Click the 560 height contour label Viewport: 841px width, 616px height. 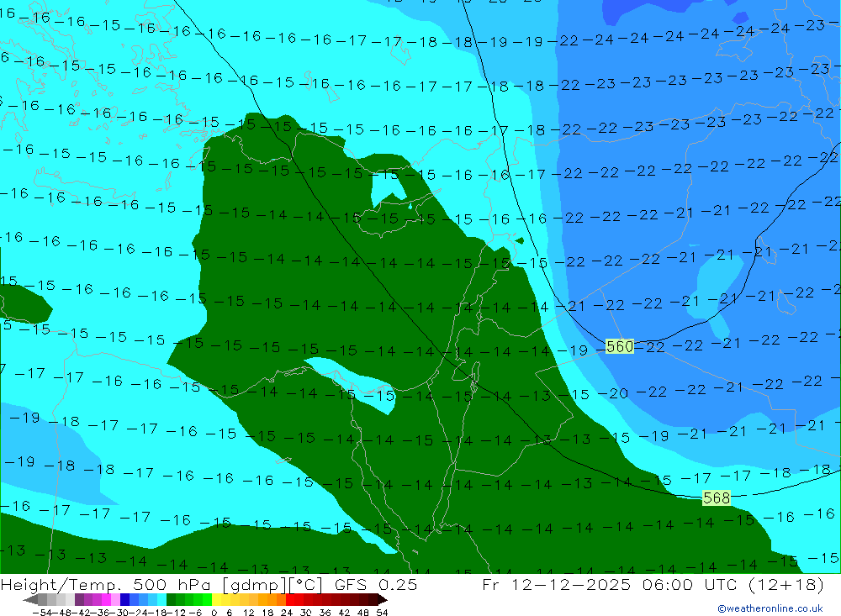pyautogui.click(x=620, y=346)
